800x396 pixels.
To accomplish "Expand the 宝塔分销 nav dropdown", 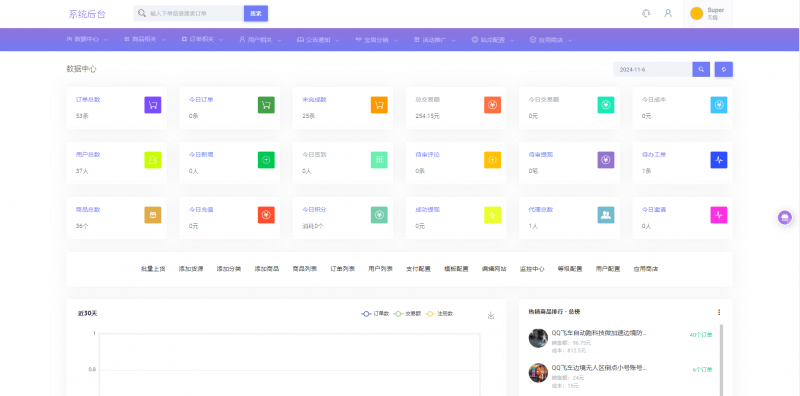I will point(377,39).
